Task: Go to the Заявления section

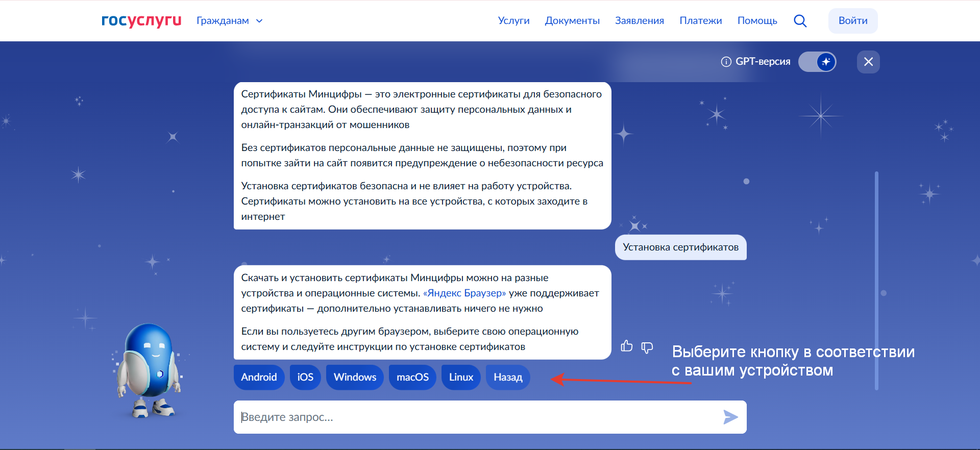Action: (x=639, y=21)
